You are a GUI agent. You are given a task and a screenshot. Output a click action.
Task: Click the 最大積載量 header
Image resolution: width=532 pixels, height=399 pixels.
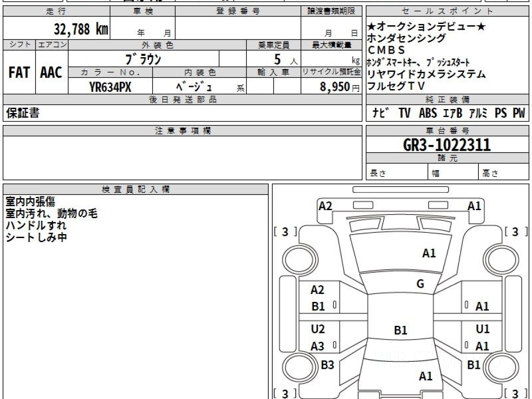[x=331, y=45]
